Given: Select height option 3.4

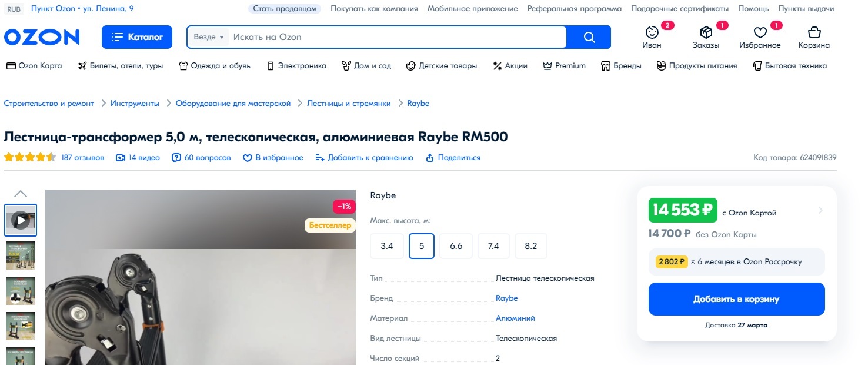Looking at the screenshot, I should click(x=386, y=246).
